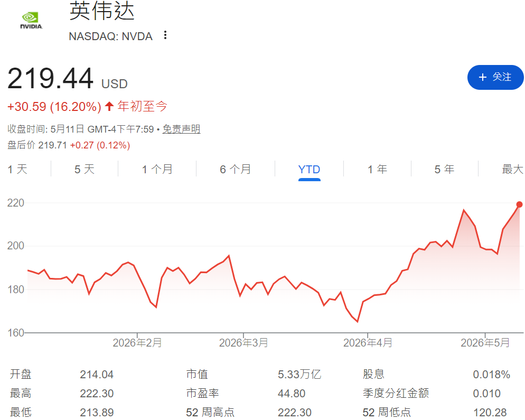Click the 收盘时间 timestamp text

[81, 129]
